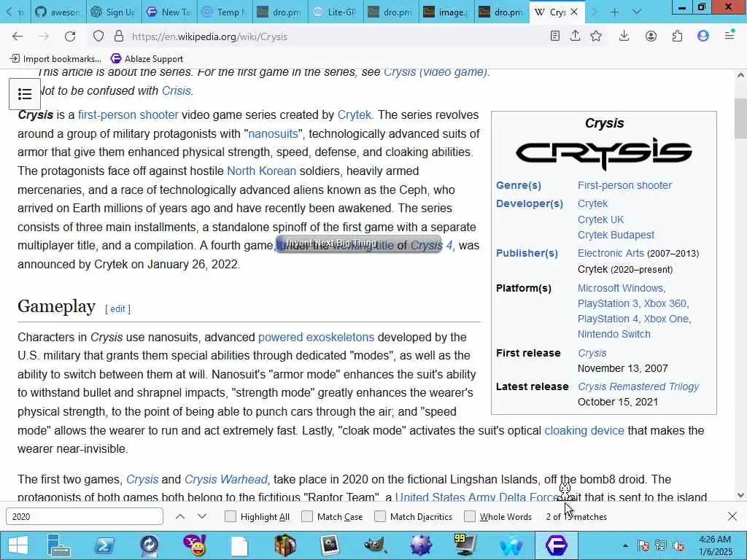
Task: Open Yahoo Messenger taskbar icon
Action: (x=195, y=545)
